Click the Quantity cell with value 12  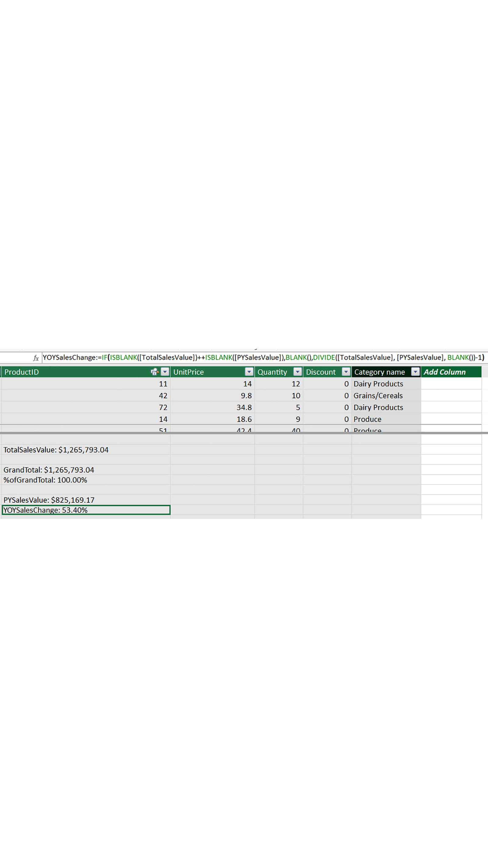click(295, 384)
